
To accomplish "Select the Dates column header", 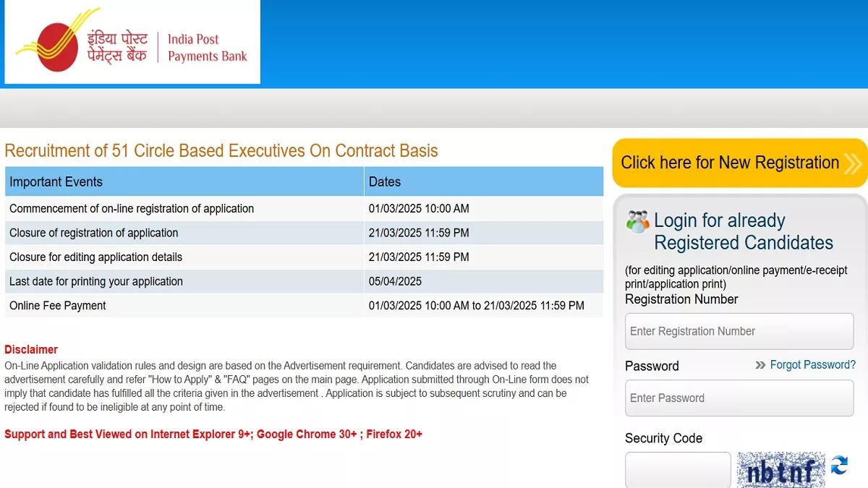I will 484,181.
